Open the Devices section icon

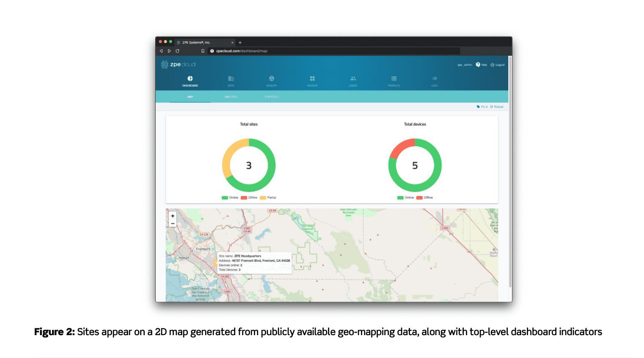click(312, 79)
